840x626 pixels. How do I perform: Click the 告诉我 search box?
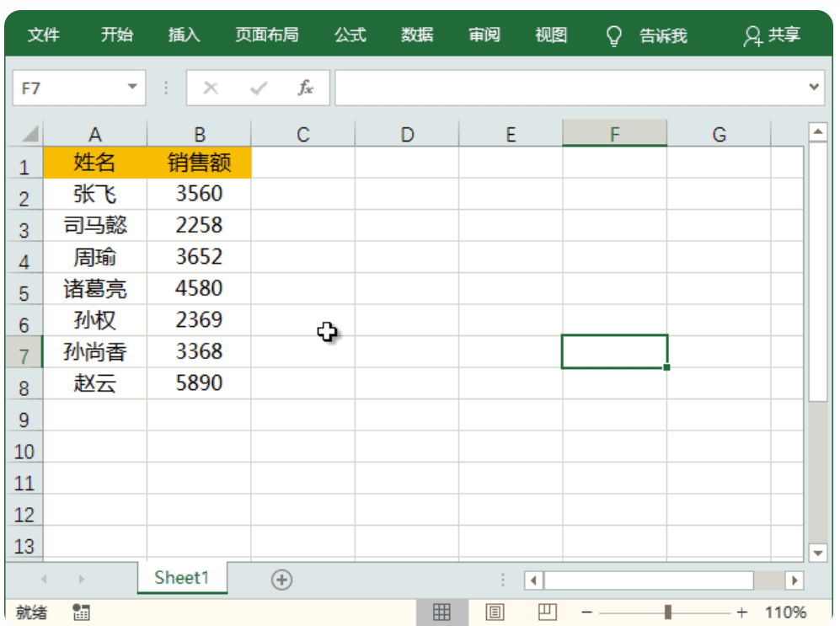[663, 36]
